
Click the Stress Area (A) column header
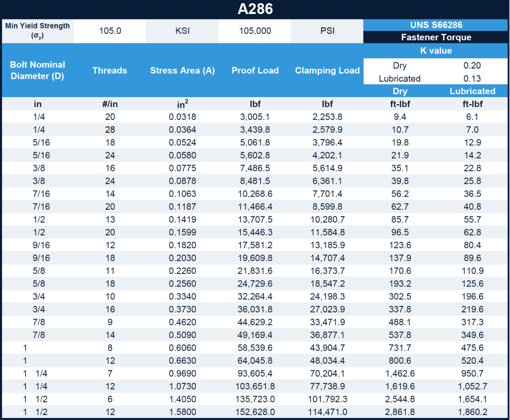[182, 70]
